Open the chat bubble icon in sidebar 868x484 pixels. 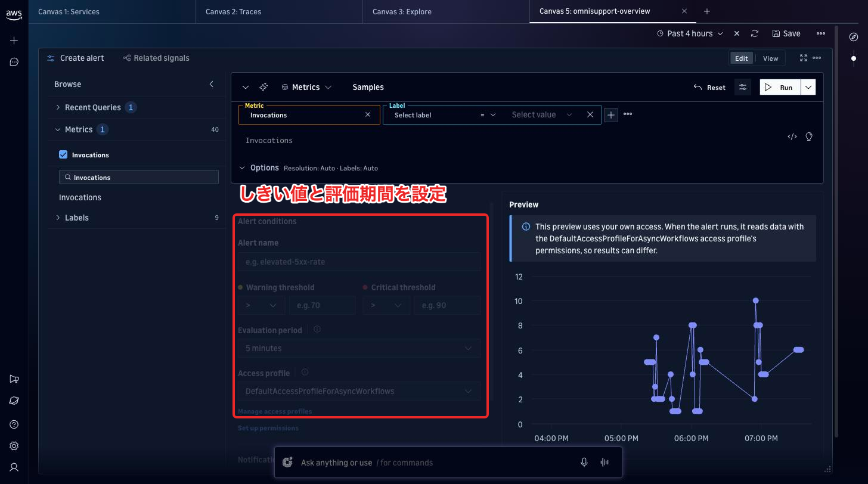pos(14,62)
